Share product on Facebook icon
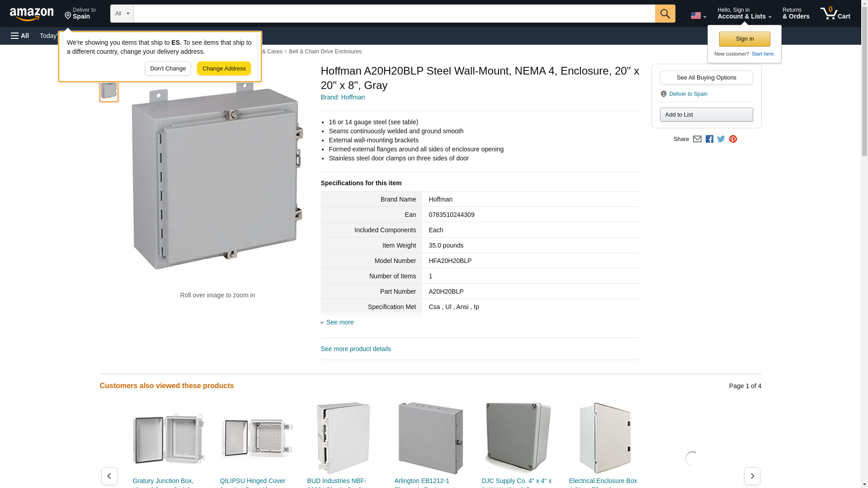The height and width of the screenshot is (488, 868). pos(709,139)
